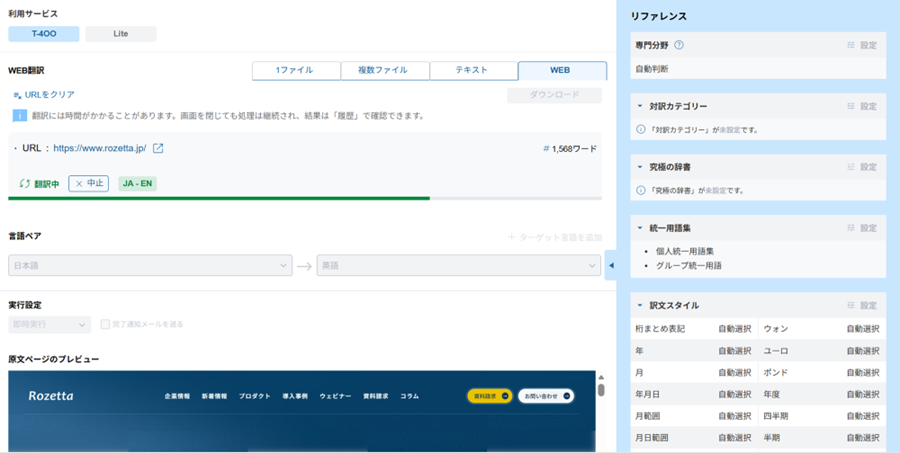Click the URLをクリア clear icon
The width and height of the screenshot is (900, 453).
[x=17, y=95]
